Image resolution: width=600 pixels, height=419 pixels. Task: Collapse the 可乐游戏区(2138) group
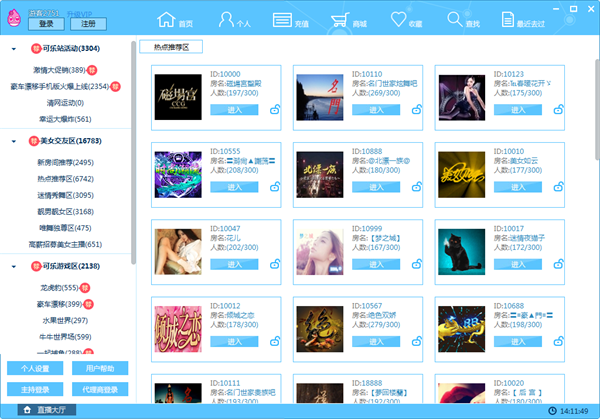(14, 267)
